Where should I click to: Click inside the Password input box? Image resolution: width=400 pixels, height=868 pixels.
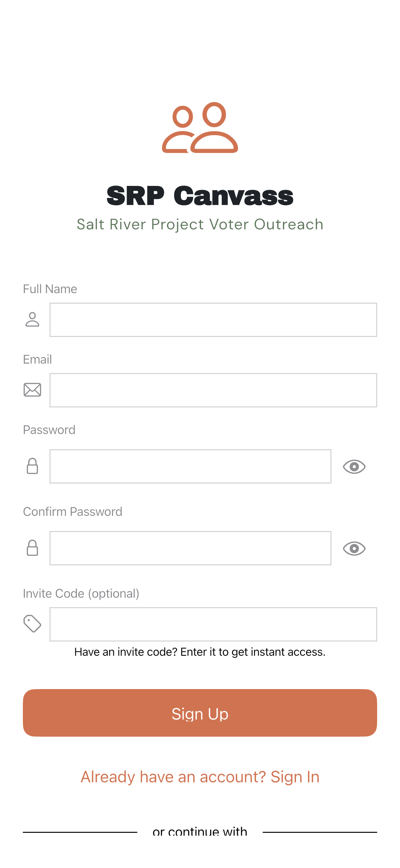(x=190, y=466)
